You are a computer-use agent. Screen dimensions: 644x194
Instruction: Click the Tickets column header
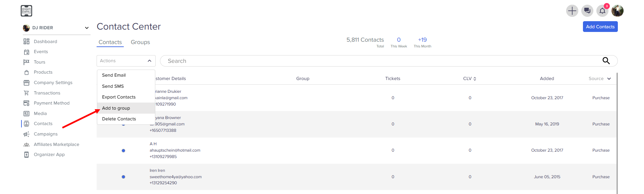(x=392, y=79)
